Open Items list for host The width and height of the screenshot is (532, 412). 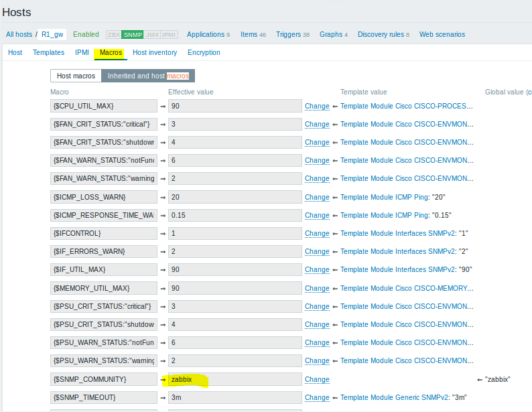[x=249, y=34]
